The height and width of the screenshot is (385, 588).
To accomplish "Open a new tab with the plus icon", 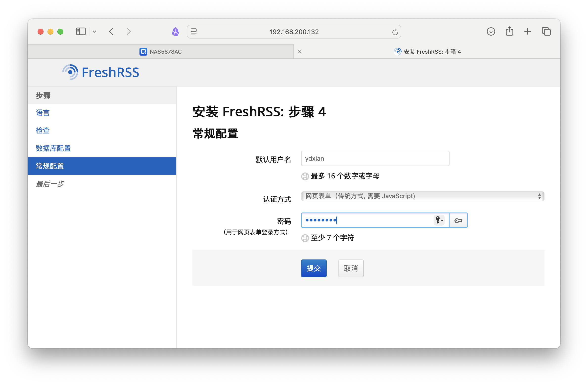I will (527, 31).
